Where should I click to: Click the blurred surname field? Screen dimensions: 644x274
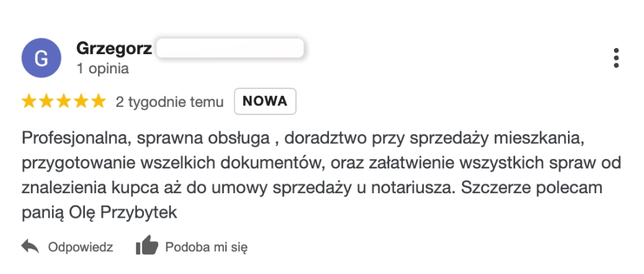[230, 48]
